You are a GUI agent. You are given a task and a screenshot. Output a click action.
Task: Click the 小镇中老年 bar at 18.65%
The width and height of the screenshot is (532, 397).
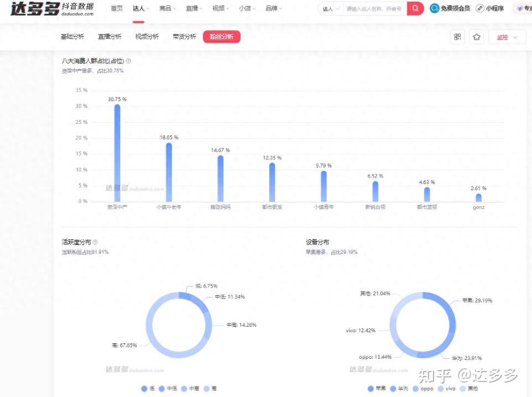(x=169, y=173)
